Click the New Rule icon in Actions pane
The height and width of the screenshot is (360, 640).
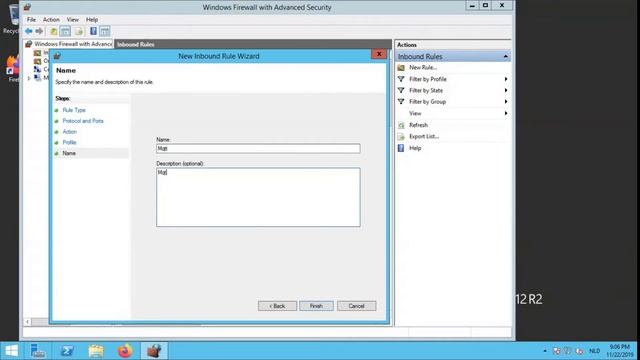pos(401,67)
